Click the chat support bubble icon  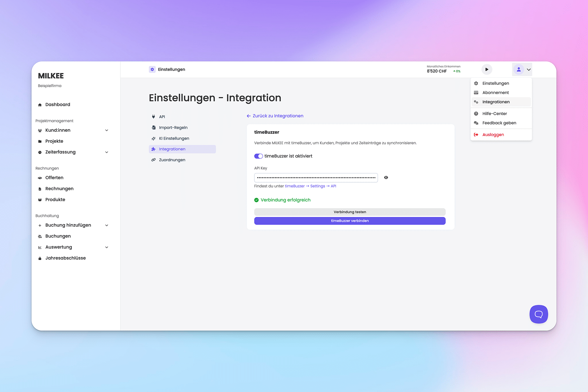539,314
